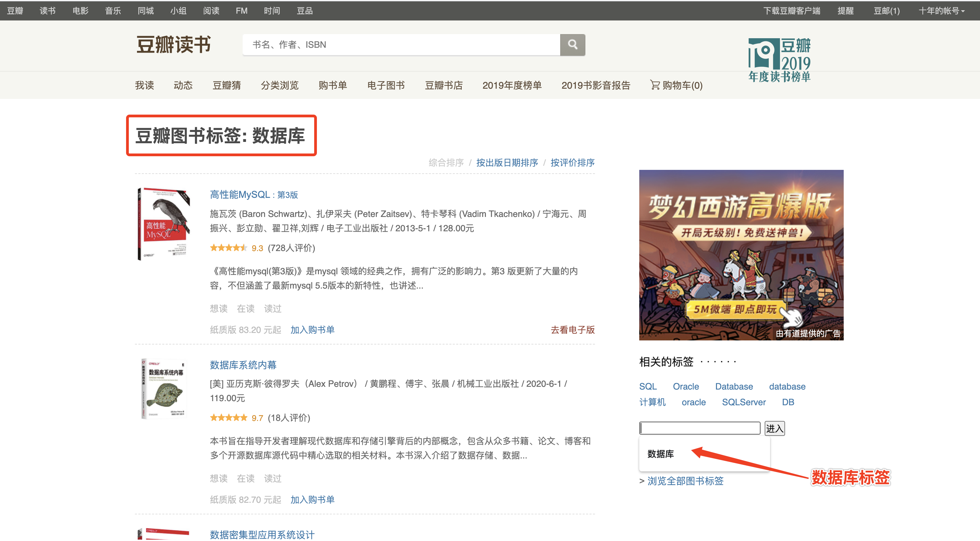Click the related tag SQLServer
This screenshot has height=541, width=980.
[744, 402]
